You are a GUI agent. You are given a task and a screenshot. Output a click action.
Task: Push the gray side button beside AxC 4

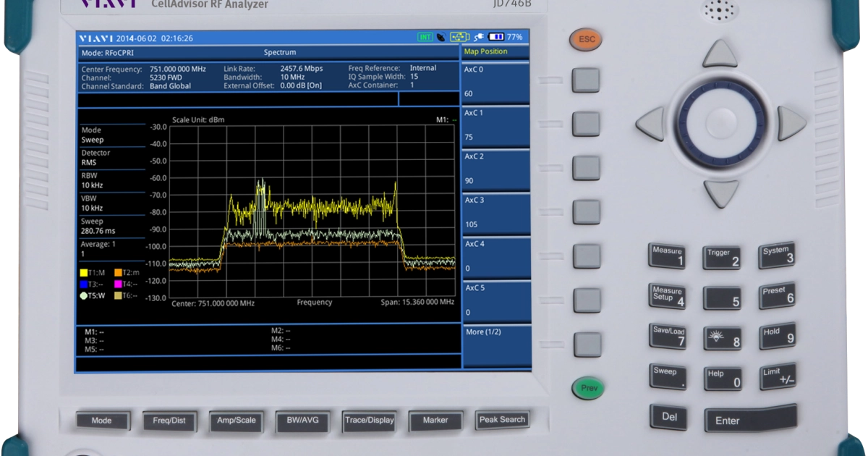(x=586, y=256)
